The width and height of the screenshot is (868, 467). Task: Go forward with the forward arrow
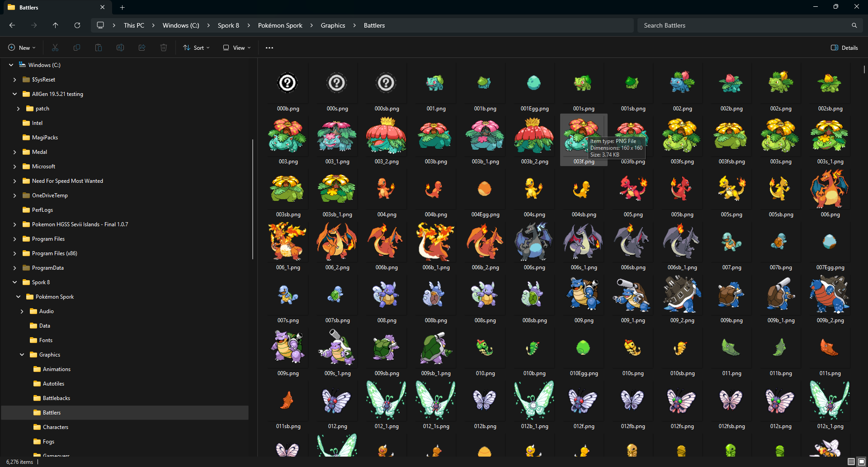coord(34,25)
